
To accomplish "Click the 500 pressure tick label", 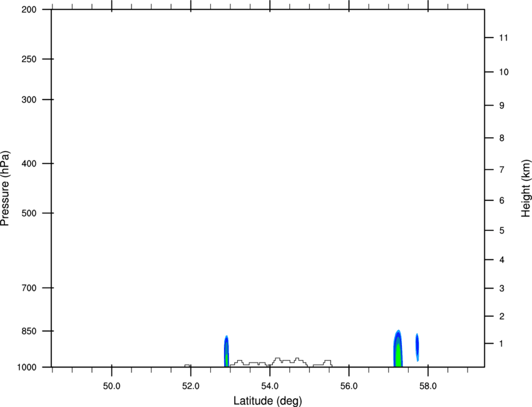I will tap(29, 213).
